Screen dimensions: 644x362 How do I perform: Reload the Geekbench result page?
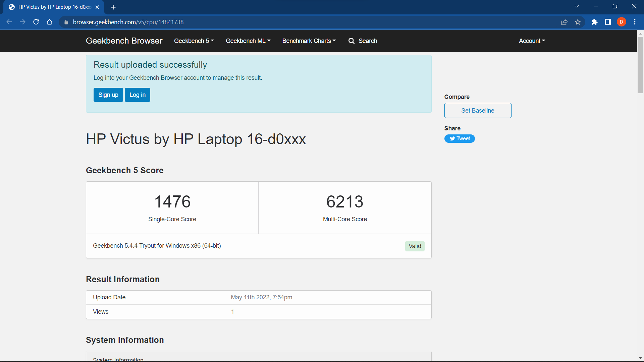(36, 22)
